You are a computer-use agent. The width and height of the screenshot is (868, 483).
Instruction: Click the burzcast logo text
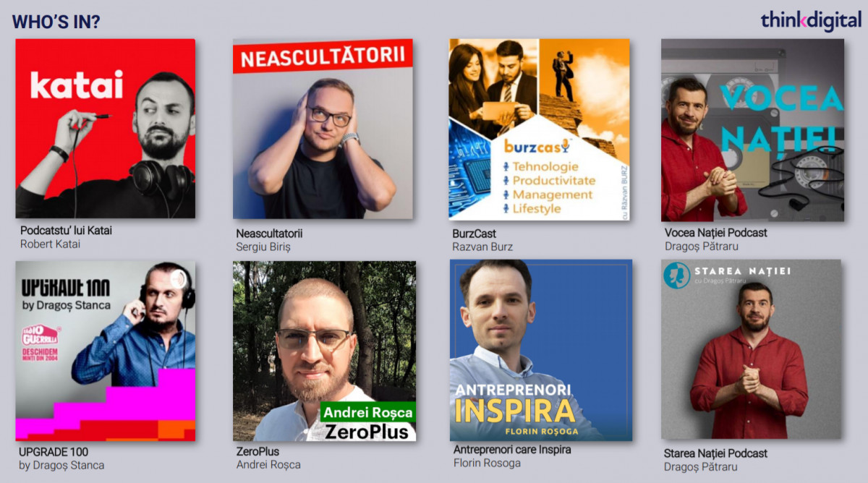coord(537,145)
